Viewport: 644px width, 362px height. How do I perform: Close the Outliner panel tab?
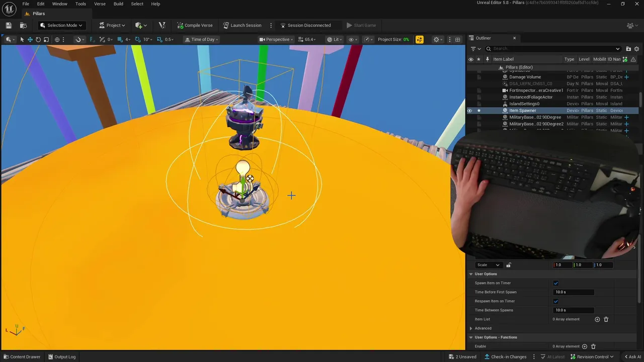pos(514,38)
